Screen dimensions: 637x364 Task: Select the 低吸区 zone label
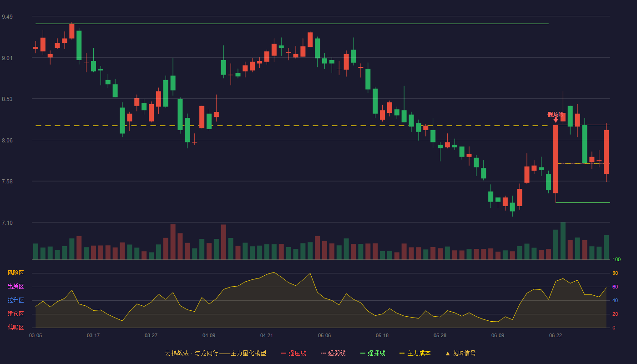15,327
